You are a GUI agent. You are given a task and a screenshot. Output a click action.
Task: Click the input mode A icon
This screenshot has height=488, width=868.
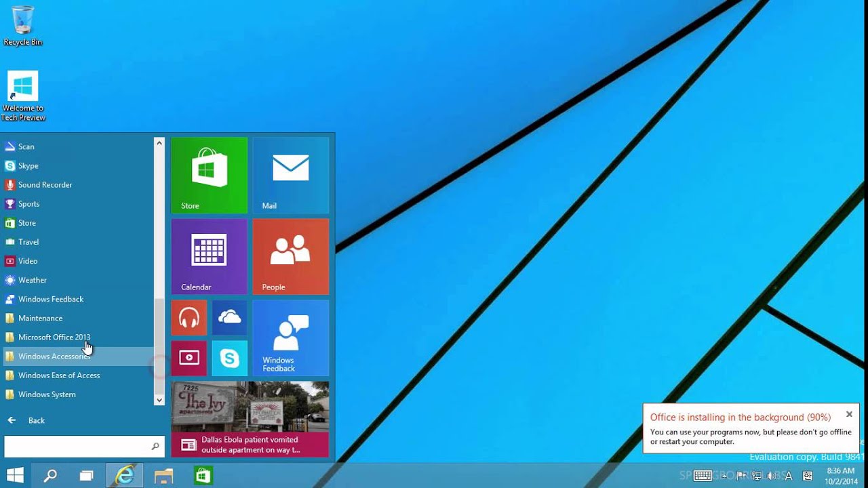click(x=789, y=476)
